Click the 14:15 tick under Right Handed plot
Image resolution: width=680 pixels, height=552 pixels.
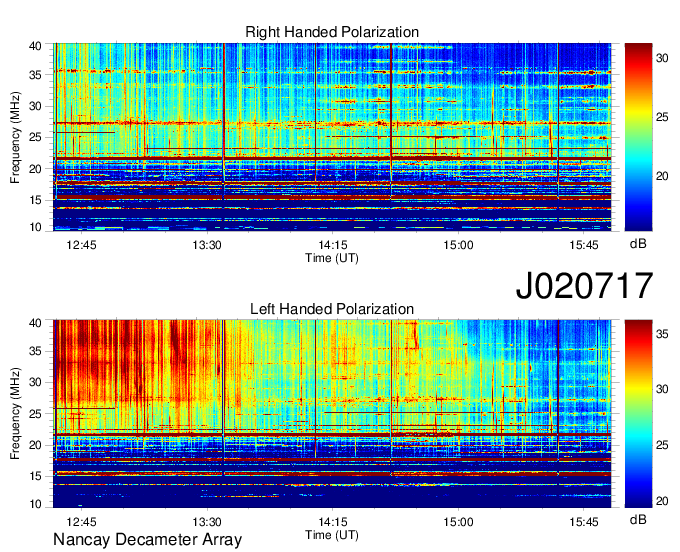pos(333,245)
